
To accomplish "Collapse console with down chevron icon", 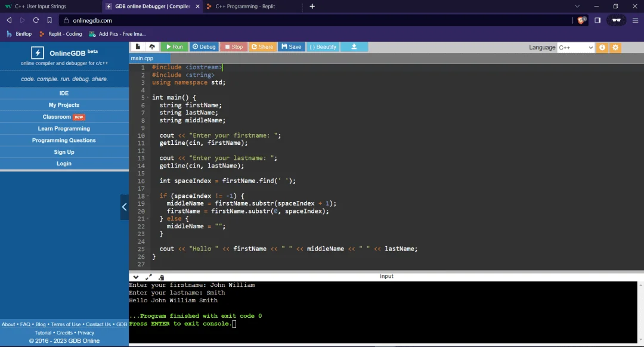I will [136, 277].
